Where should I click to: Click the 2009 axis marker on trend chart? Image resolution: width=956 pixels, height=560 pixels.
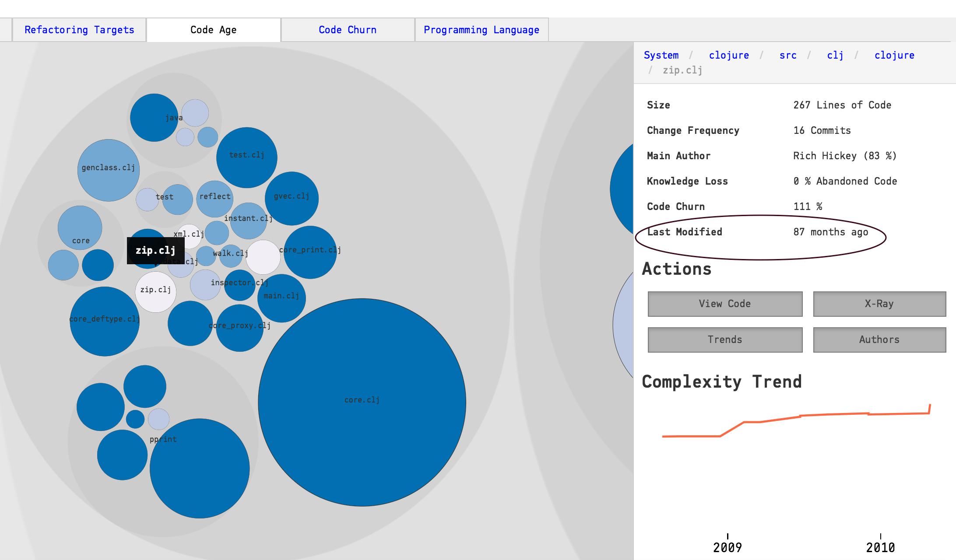tap(727, 547)
